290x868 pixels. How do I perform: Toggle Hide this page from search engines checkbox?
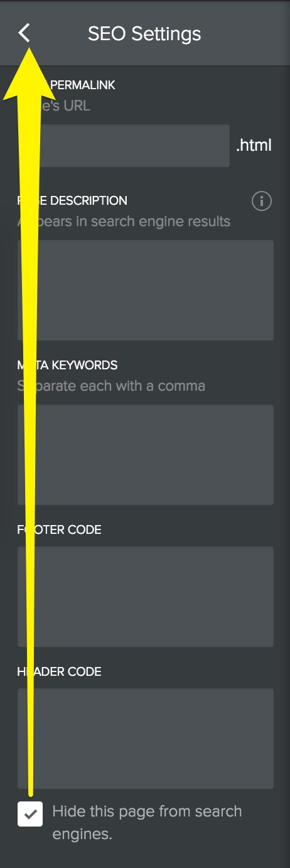(x=30, y=815)
